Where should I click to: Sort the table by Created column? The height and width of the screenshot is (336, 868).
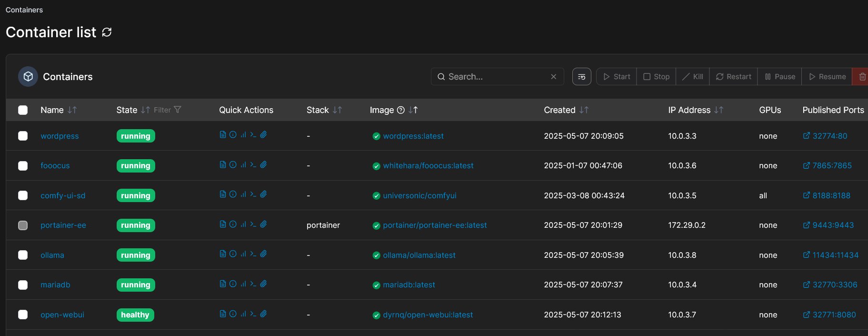pos(566,110)
